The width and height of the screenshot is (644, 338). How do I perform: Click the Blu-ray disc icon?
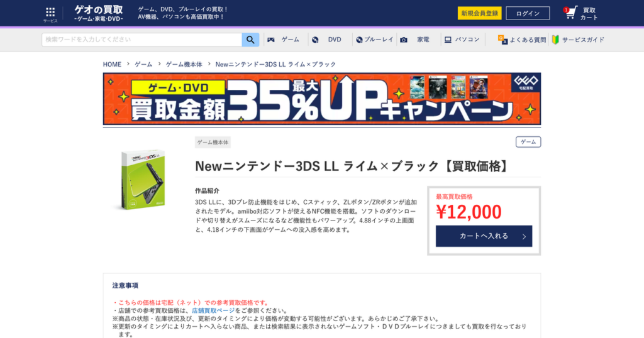(x=359, y=40)
